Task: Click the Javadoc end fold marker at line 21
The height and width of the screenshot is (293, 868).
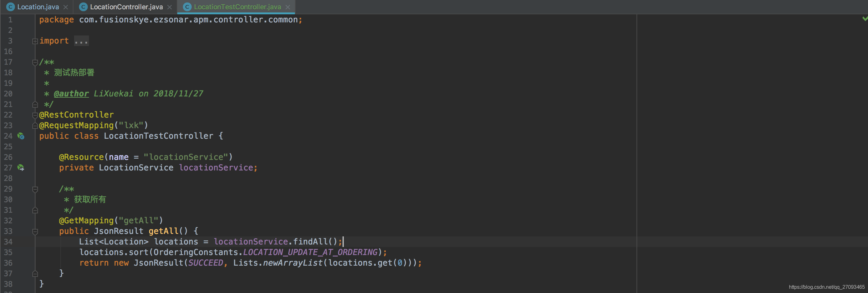Action: [35, 105]
